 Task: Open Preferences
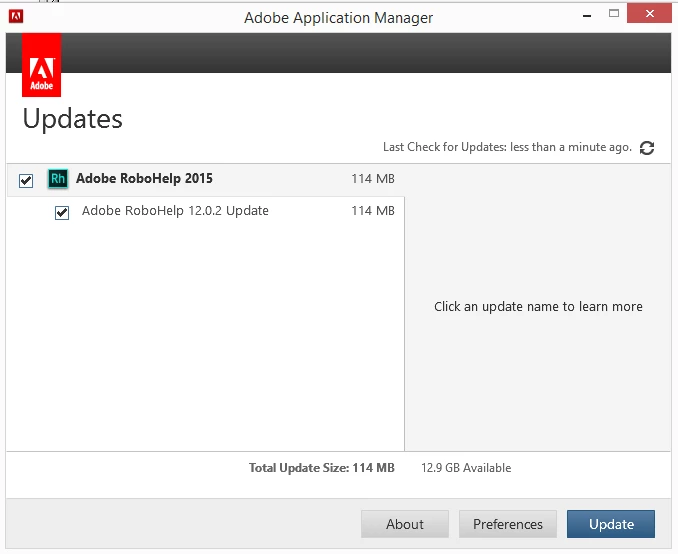pos(508,524)
